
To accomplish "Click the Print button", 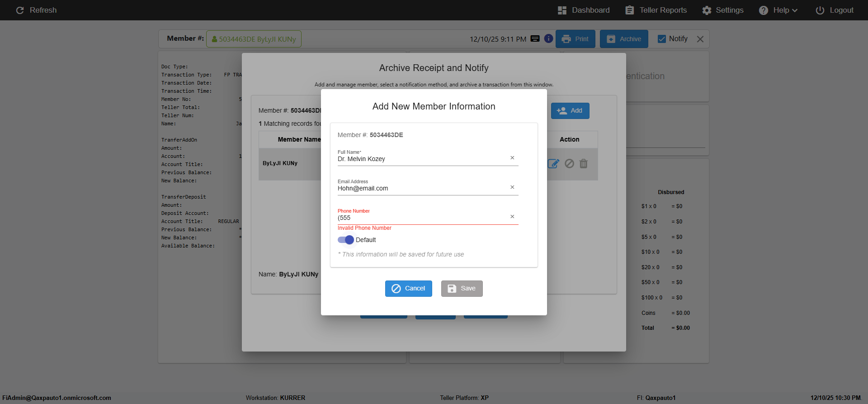I will [576, 39].
